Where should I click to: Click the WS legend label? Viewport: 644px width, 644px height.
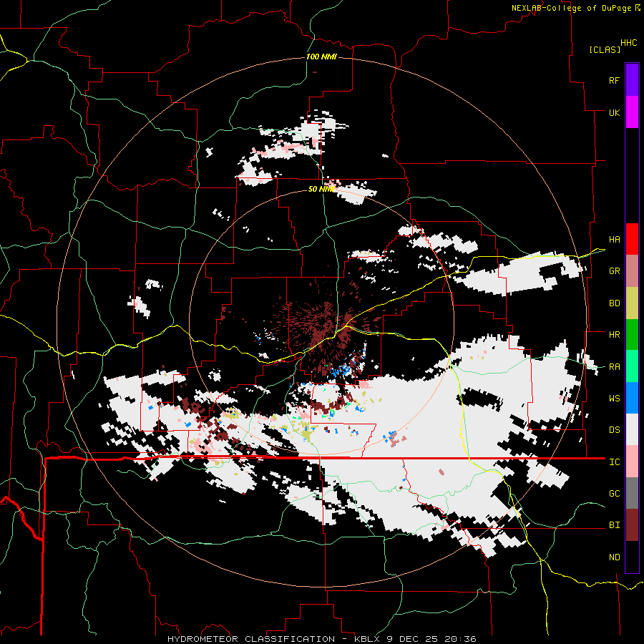tap(614, 399)
